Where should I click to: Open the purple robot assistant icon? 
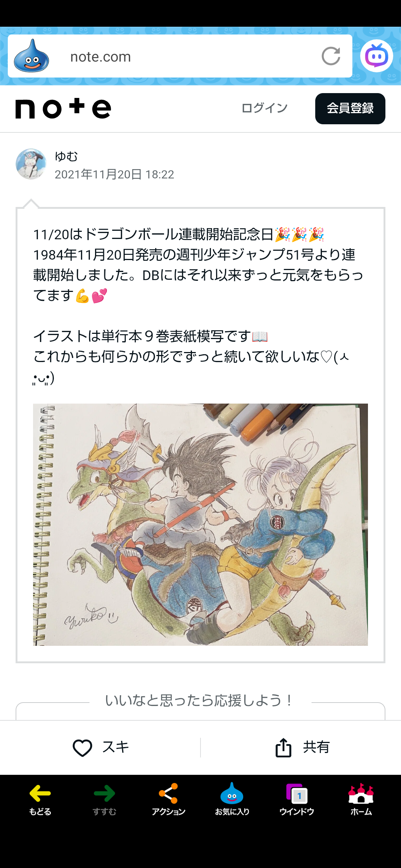click(376, 56)
